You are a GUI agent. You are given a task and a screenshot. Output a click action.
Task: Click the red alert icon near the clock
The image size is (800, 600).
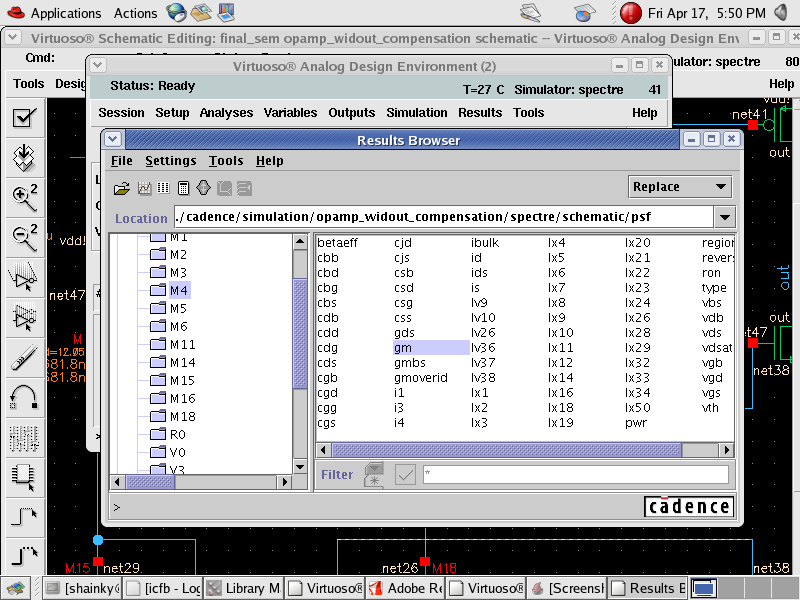tap(631, 13)
